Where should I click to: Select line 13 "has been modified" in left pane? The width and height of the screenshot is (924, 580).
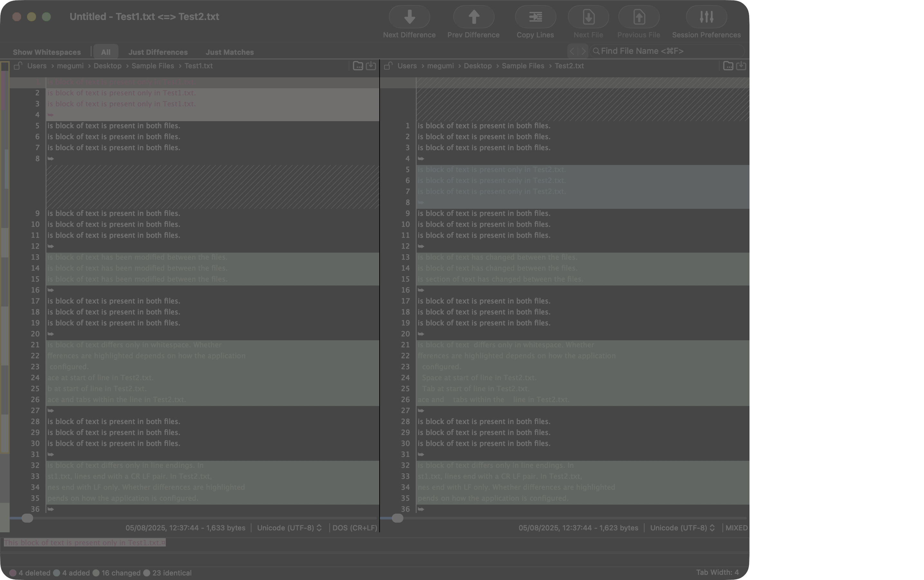213,257
